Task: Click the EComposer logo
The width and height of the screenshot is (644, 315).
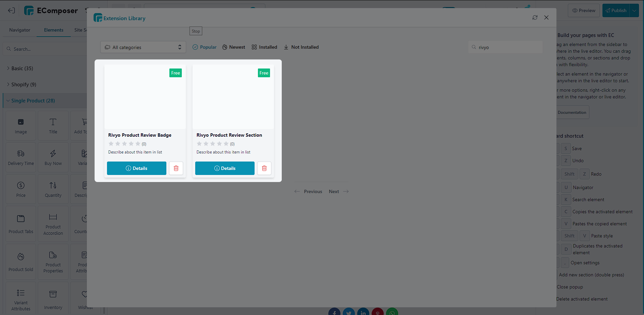Action: pos(51,11)
